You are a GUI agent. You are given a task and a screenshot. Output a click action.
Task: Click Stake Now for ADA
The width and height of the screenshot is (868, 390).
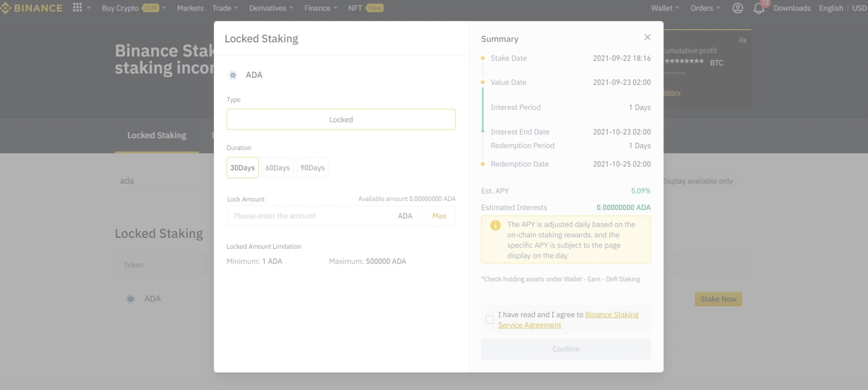(718, 299)
